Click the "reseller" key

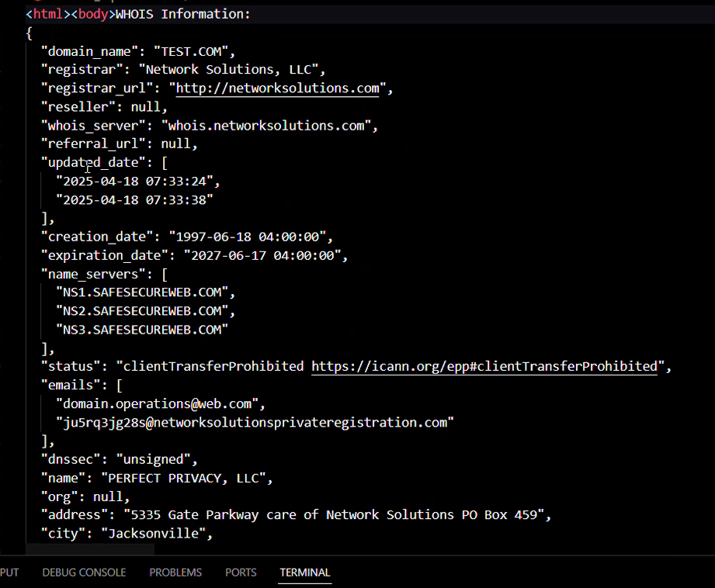tap(78, 106)
